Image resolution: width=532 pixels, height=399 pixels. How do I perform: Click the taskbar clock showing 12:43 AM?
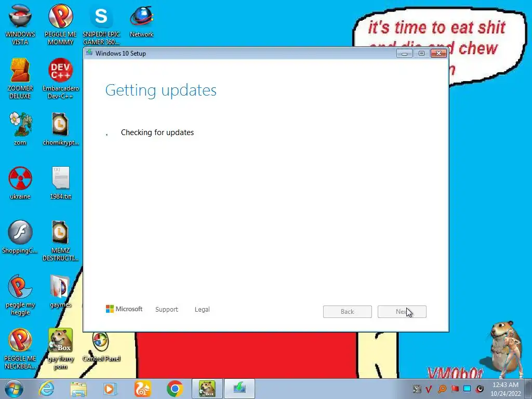506,389
